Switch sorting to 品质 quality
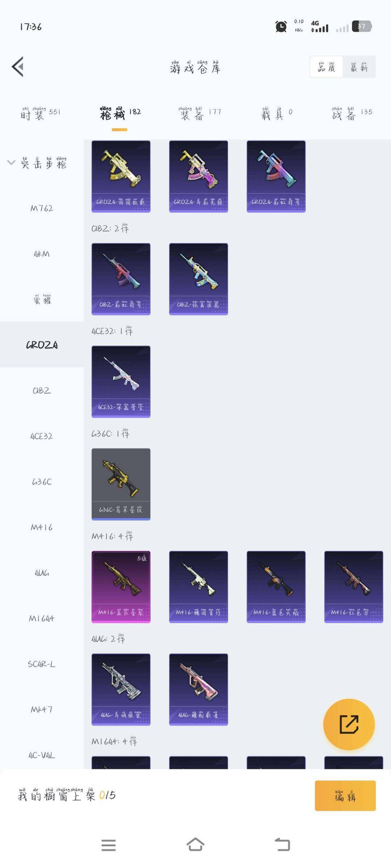The image size is (391, 868). [327, 67]
